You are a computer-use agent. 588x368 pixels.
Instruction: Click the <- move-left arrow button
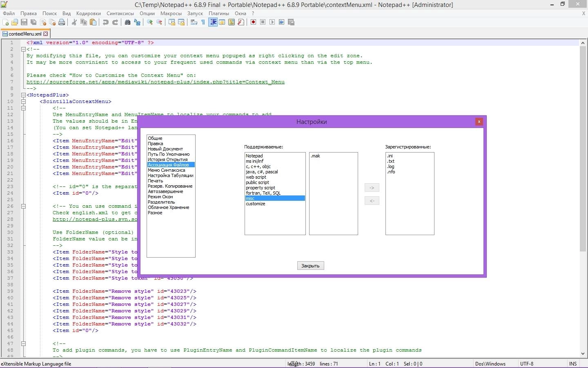[x=372, y=201]
